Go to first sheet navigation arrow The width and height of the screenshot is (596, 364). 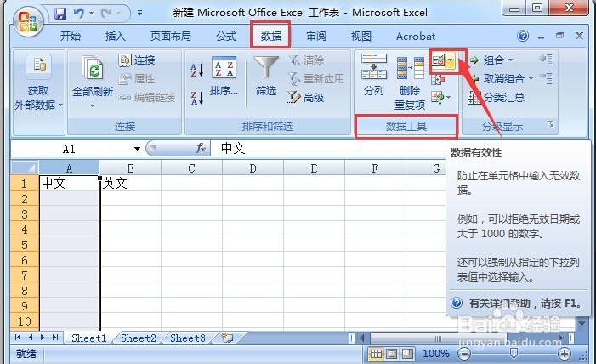[x=18, y=338]
